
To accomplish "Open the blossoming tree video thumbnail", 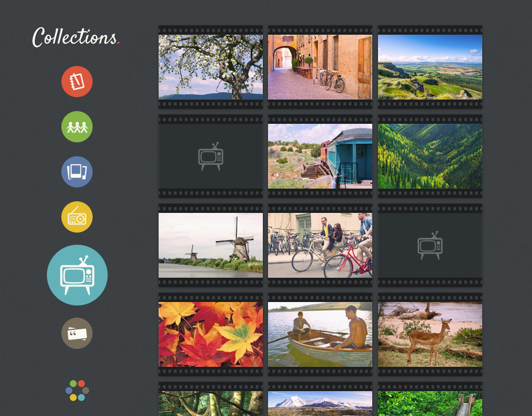I will (211, 67).
